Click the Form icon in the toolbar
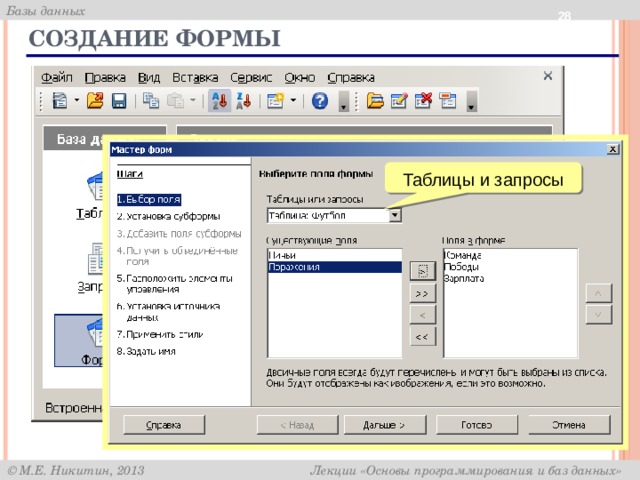The width and height of the screenshot is (640, 480). [x=276, y=100]
